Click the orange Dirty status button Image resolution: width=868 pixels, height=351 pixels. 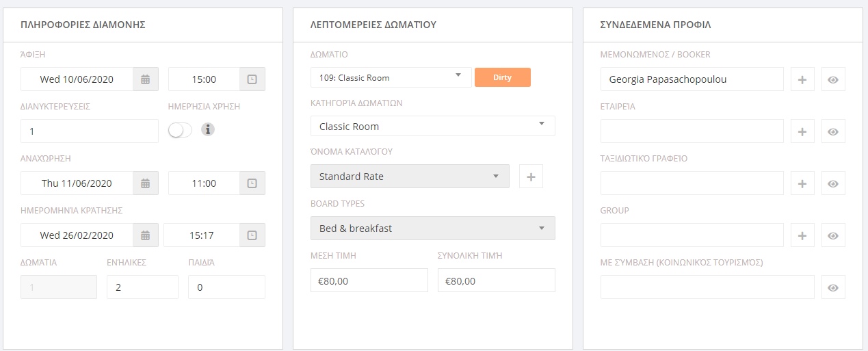(x=503, y=77)
